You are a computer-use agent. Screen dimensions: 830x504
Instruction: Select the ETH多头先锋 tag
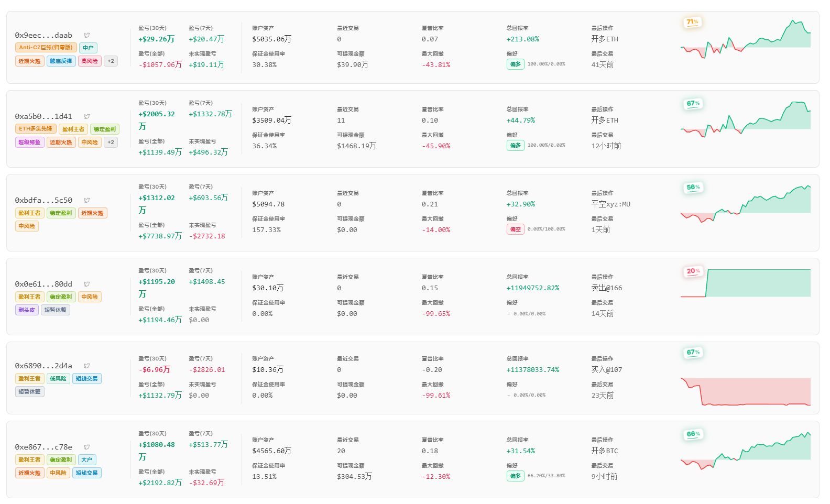click(36, 129)
